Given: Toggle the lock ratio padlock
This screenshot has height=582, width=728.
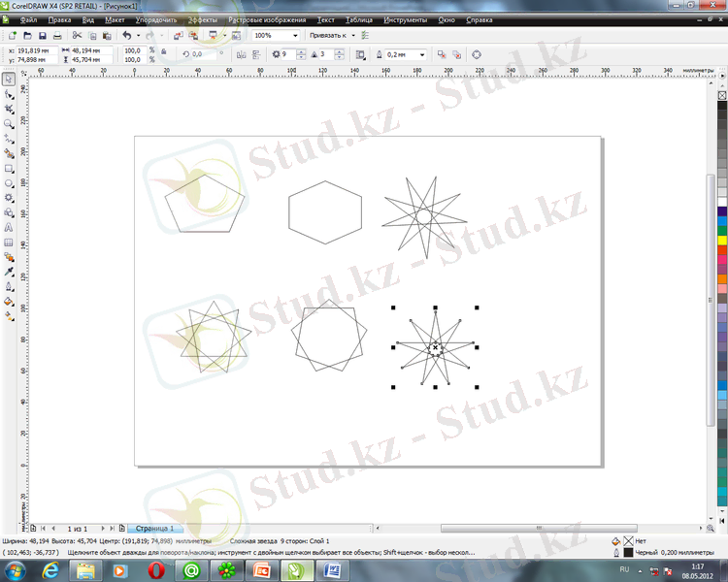Looking at the screenshot, I should (164, 52).
